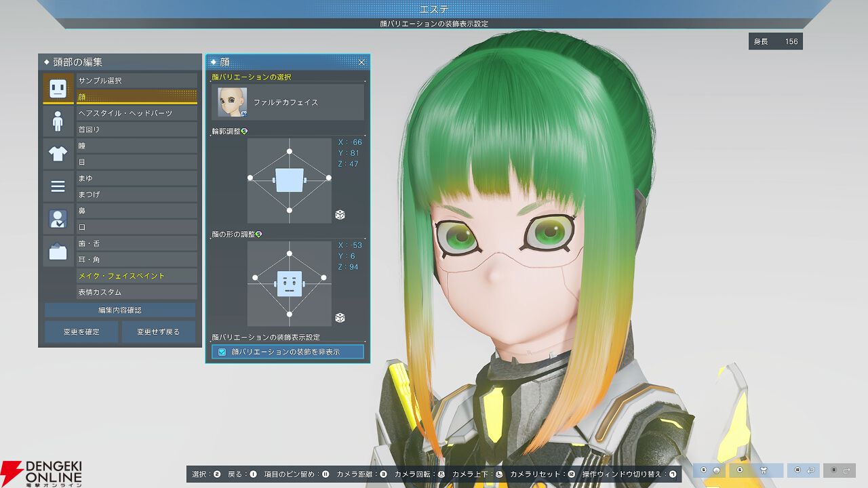Select メイク・フェイスペイント in the list
The height and width of the screenshot is (488, 868).
(136, 276)
